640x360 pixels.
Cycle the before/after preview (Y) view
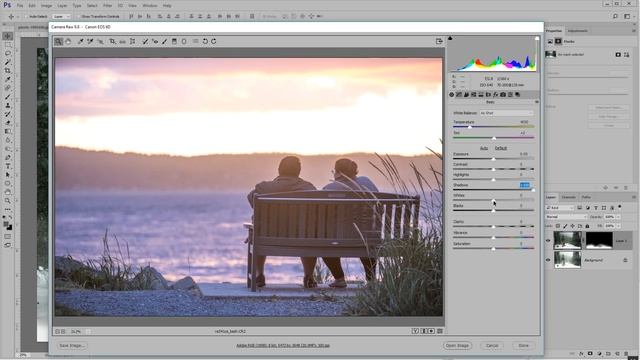[415, 331]
